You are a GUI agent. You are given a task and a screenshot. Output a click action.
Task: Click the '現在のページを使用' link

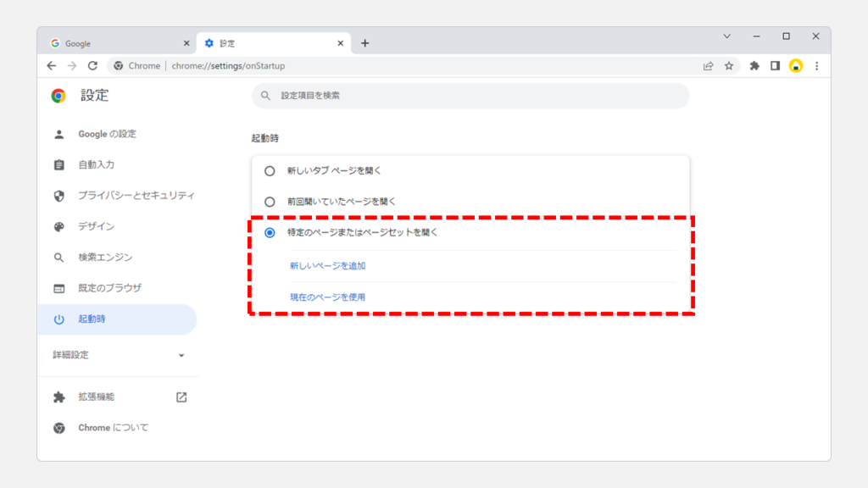coord(327,297)
